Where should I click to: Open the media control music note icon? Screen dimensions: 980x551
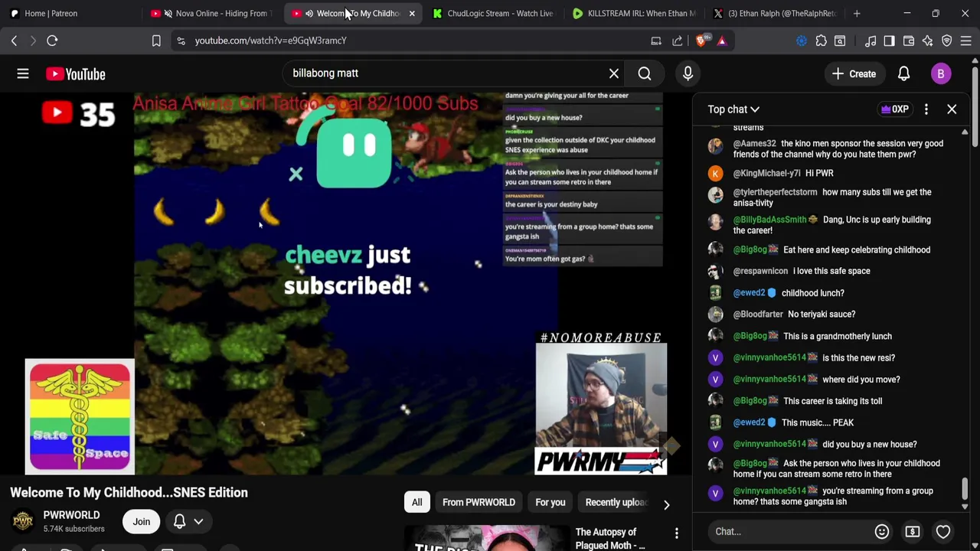coord(871,41)
